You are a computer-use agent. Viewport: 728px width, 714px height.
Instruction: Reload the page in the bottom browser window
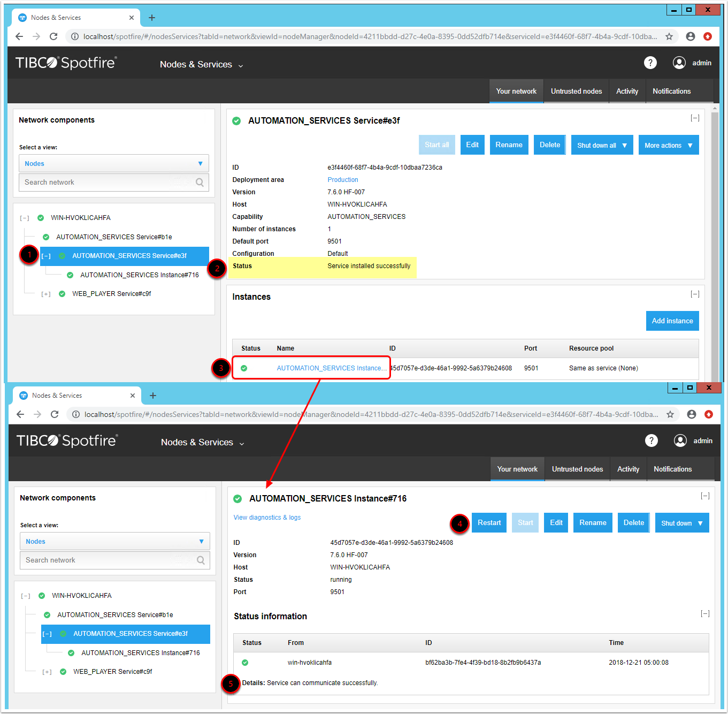pos(55,414)
